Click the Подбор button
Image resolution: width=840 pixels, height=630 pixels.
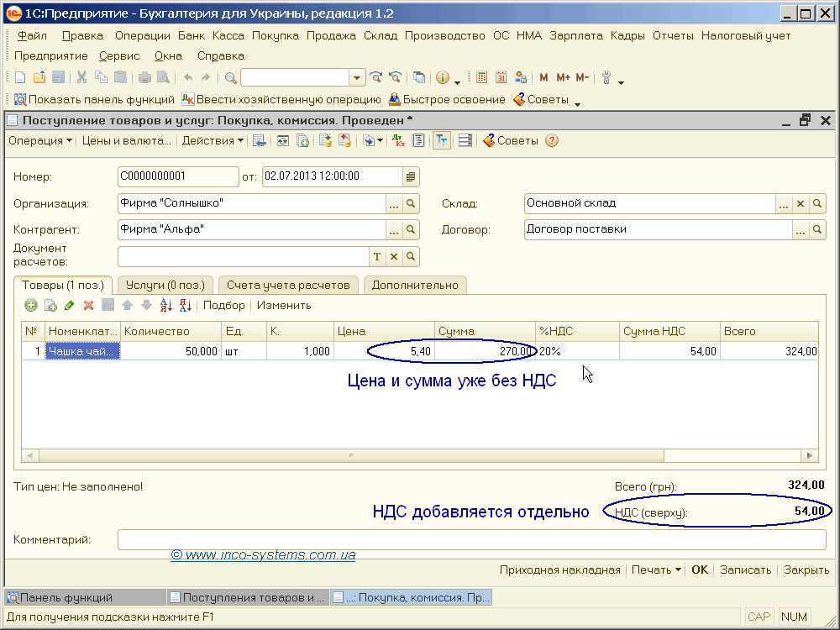coord(224,306)
